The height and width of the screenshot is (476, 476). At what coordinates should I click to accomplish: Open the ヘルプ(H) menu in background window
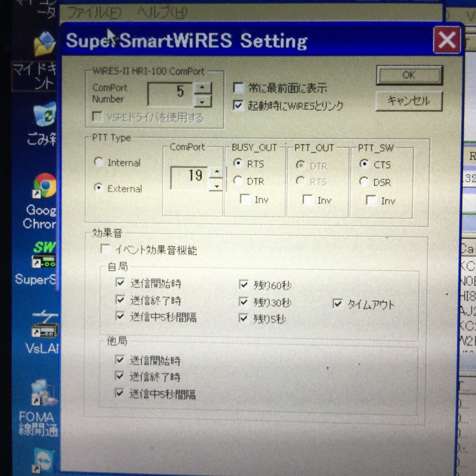coord(162,12)
